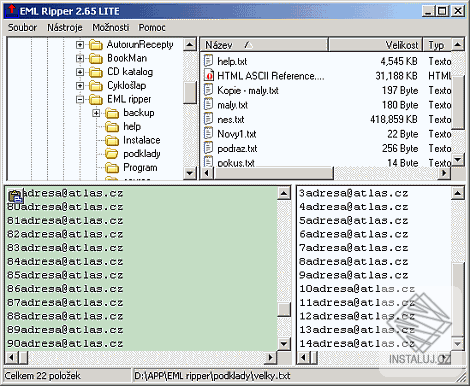This screenshot has height=386, width=470.
Task: Expand the backup subfolder node
Action: pos(96,113)
